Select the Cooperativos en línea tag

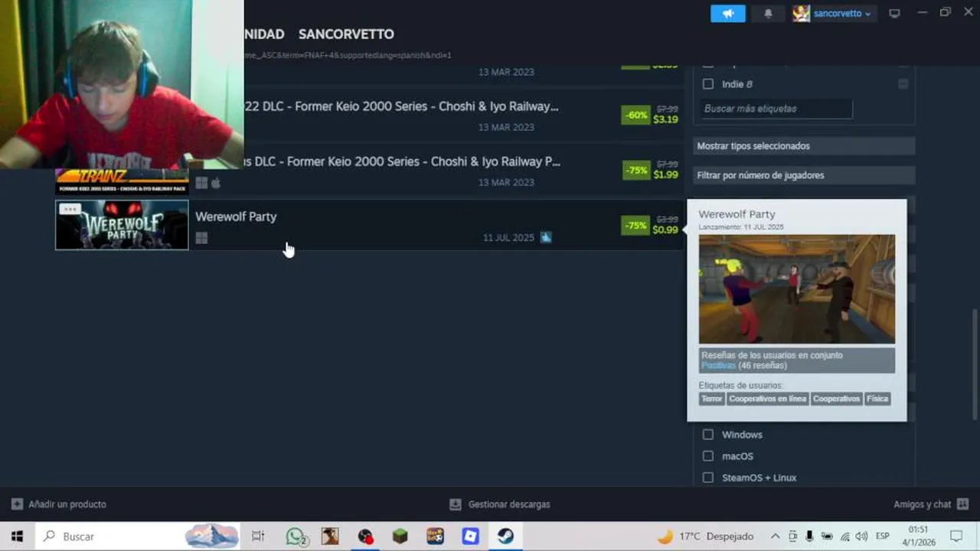click(767, 399)
